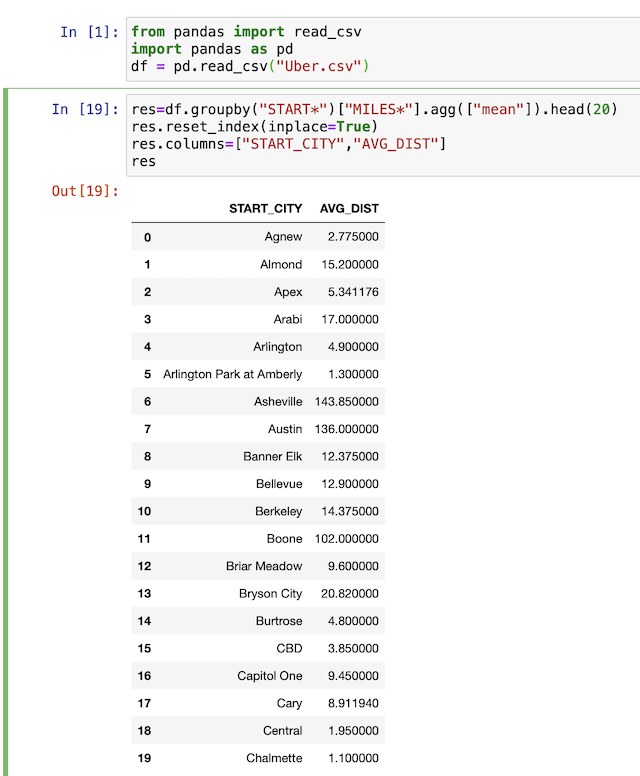Click the Out[19] output prompt
This screenshot has width=640, height=776.
click(x=85, y=191)
